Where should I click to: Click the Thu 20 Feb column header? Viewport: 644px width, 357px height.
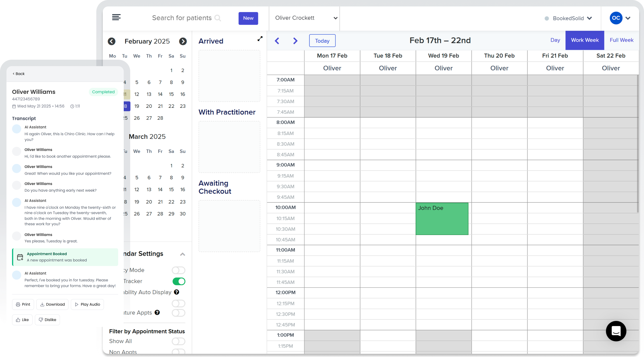[x=499, y=56]
